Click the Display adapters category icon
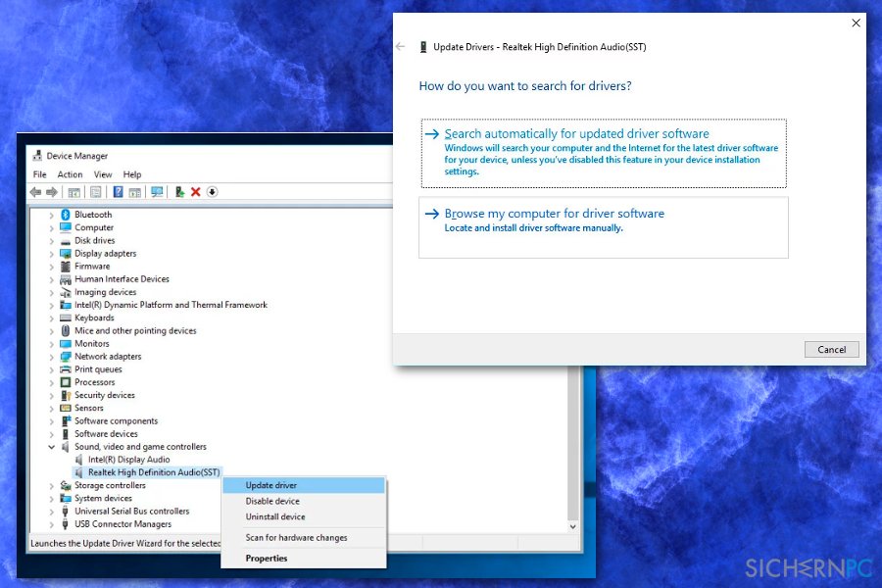 (x=66, y=253)
